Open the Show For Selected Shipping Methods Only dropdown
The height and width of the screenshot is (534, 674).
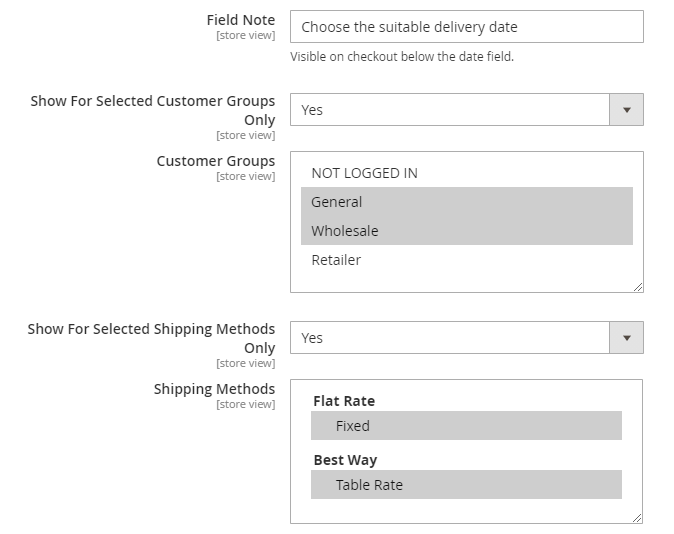(450, 338)
